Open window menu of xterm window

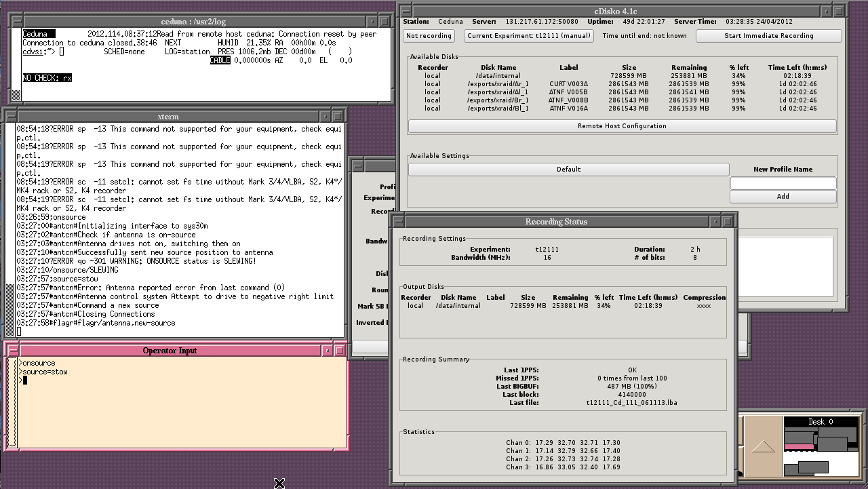(x=10, y=117)
